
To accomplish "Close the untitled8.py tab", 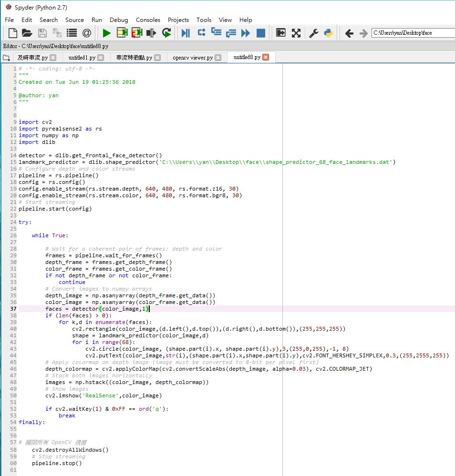I will [x=266, y=57].
